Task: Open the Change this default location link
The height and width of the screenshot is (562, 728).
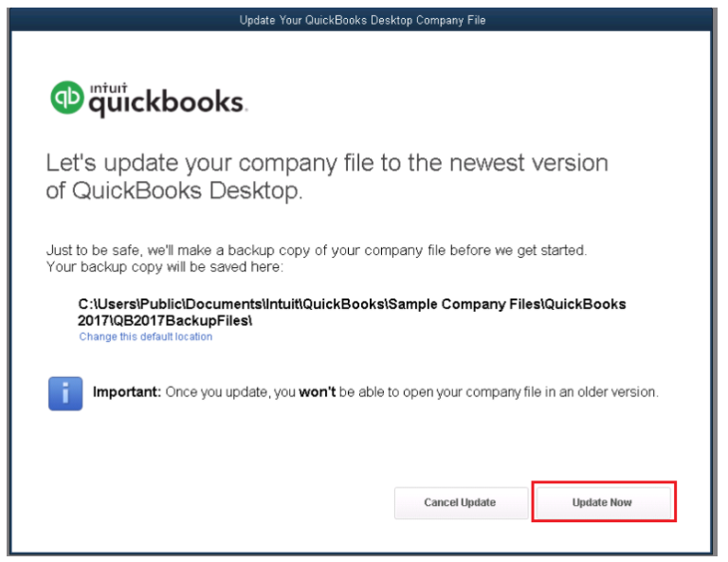Action: pos(145,337)
